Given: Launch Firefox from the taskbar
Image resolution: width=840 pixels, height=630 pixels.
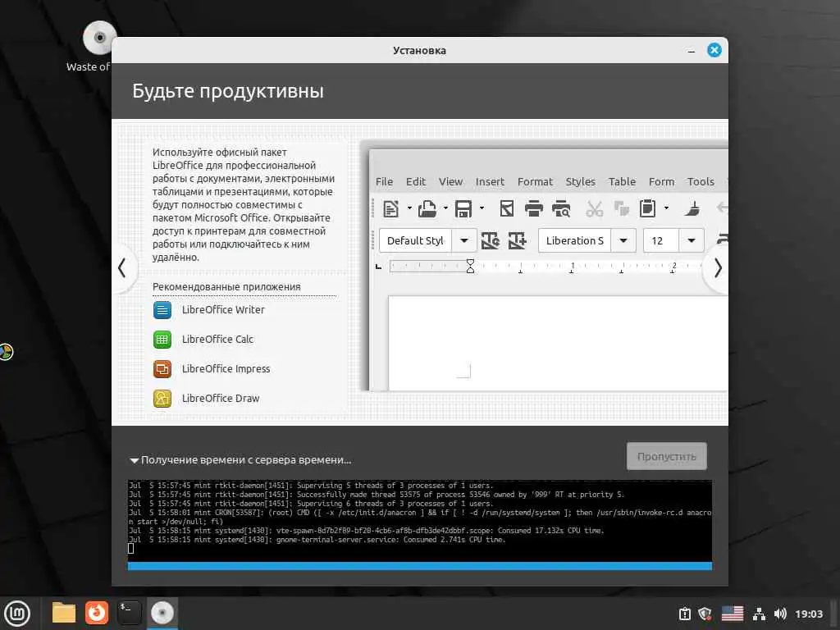Looking at the screenshot, I should point(97,612).
